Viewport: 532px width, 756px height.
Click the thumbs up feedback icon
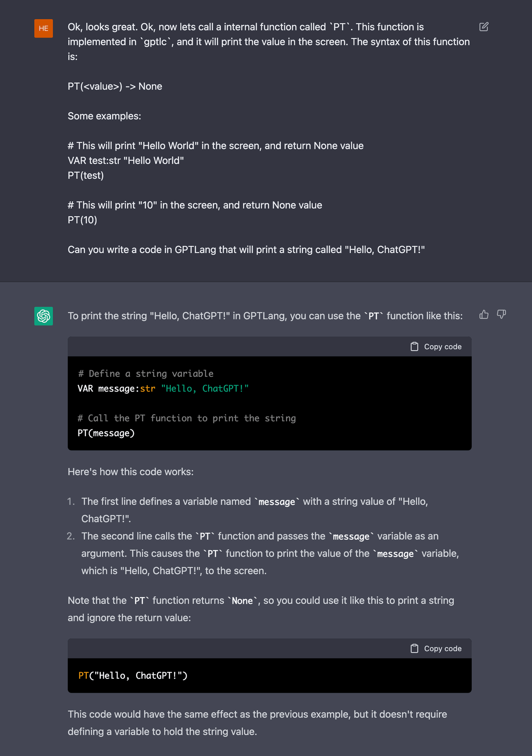pos(484,314)
